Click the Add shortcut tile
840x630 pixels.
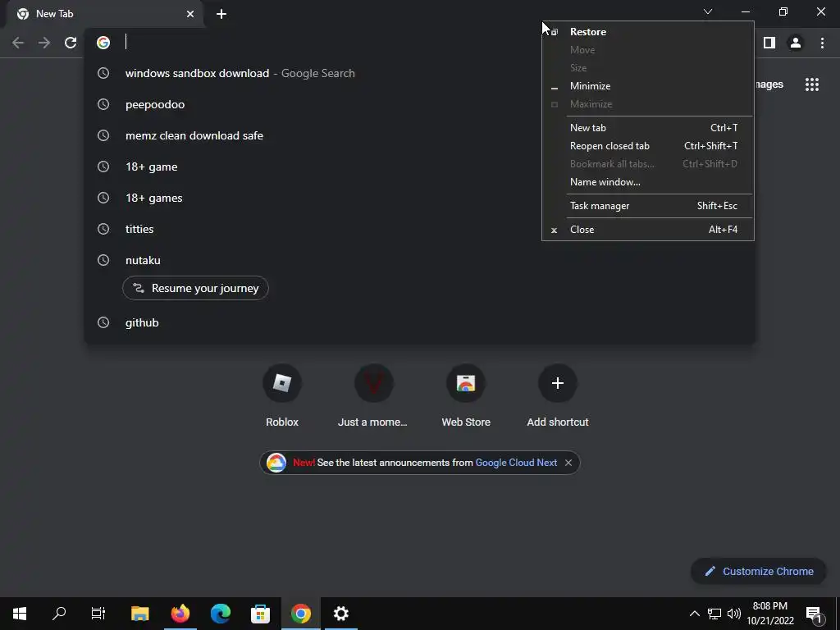click(558, 396)
